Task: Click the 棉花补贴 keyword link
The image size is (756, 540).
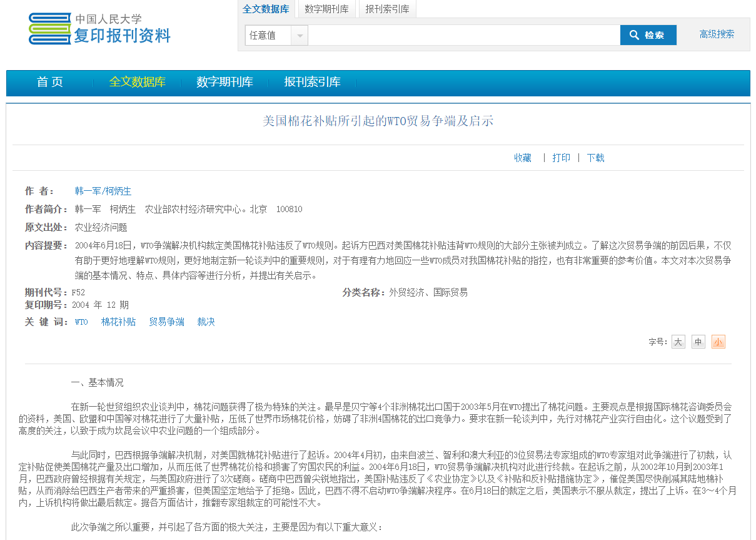Action: pos(118,322)
